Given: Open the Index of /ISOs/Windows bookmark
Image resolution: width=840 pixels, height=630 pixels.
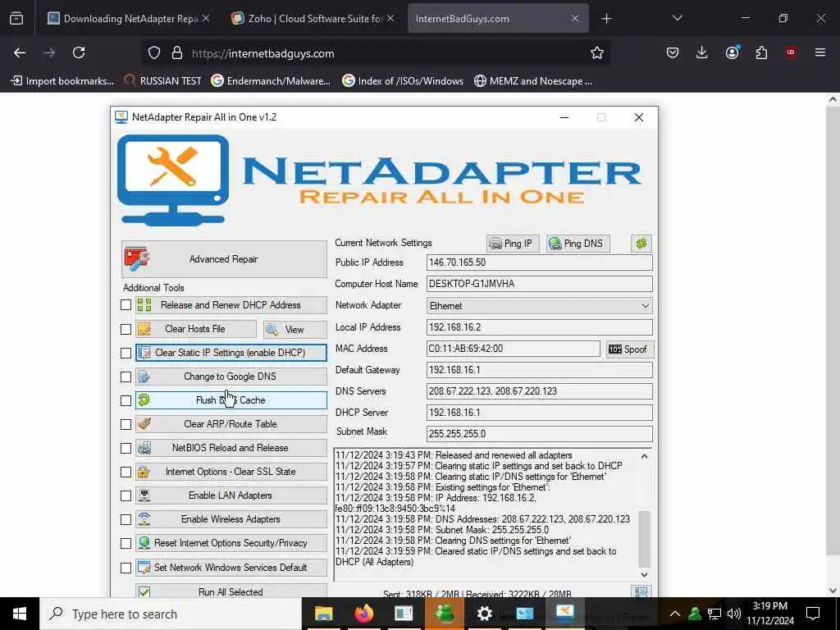Looking at the screenshot, I should tap(403, 81).
